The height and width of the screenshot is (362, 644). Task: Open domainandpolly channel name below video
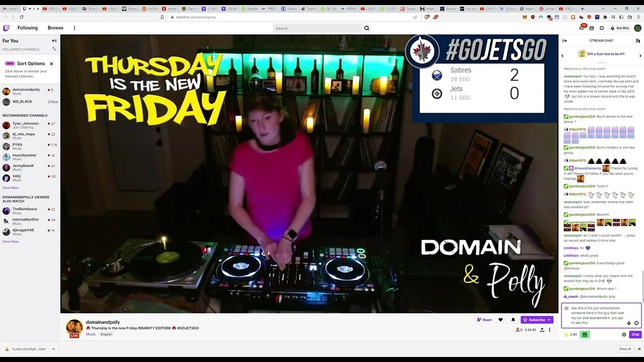[x=103, y=322]
